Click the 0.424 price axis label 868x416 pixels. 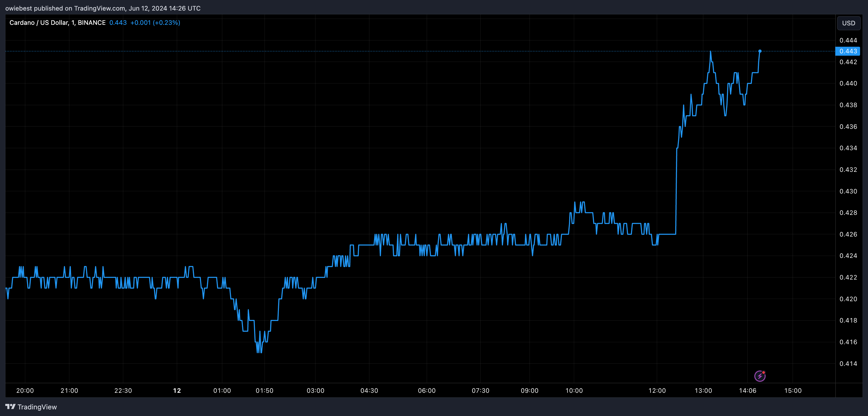pos(848,256)
